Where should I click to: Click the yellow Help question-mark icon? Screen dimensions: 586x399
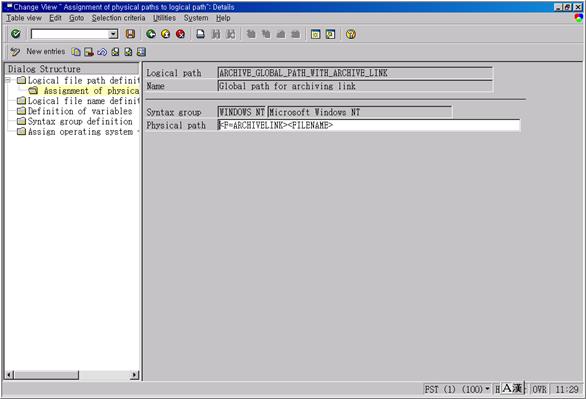click(351, 34)
